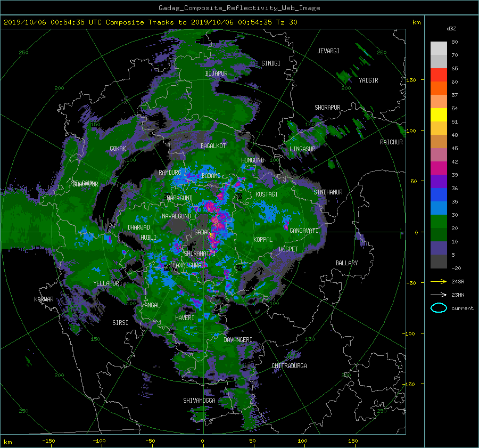This screenshot has height=448, width=479.
Task: Click the SHIRAHATTI town label
Action: tap(200, 253)
